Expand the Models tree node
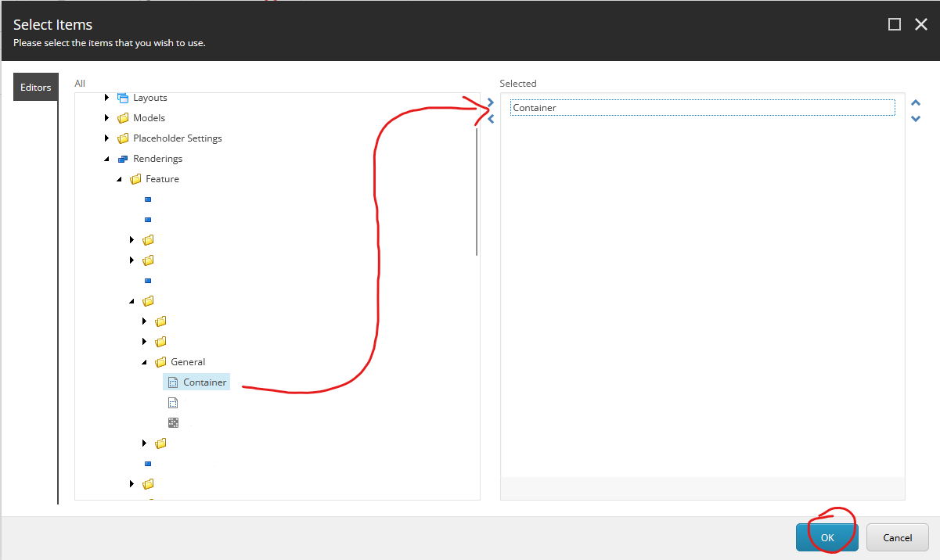Viewport: 940px width, 560px height. tap(106, 117)
